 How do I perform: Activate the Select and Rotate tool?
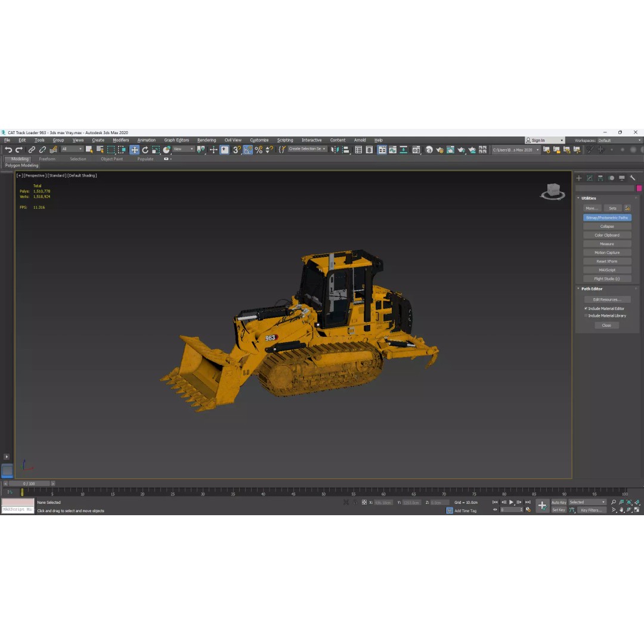(x=145, y=150)
